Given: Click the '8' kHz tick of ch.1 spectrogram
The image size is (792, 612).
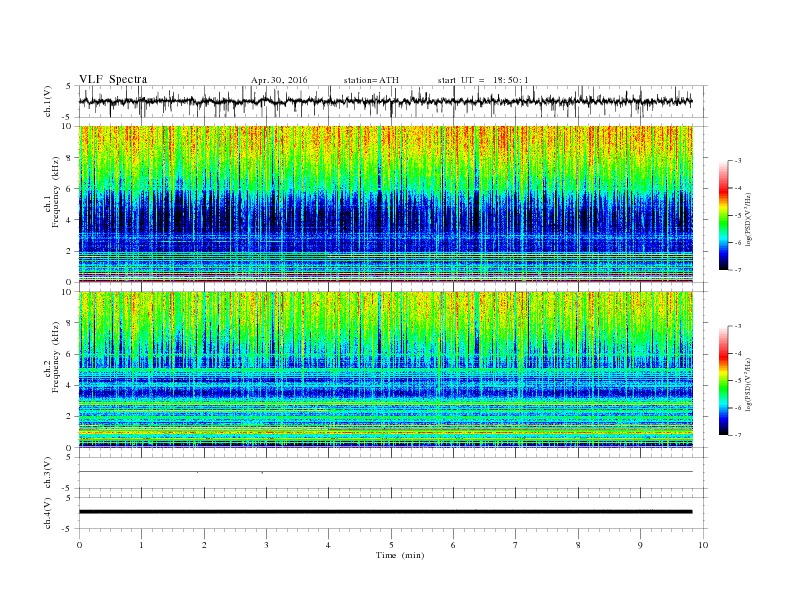Looking at the screenshot, I should (69, 158).
